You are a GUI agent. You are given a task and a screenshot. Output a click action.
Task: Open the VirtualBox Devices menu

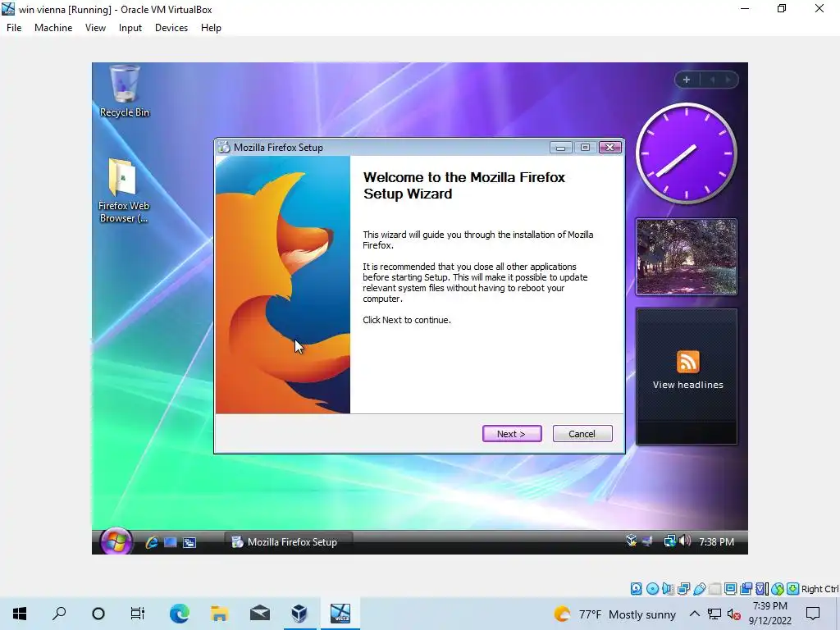[x=171, y=28]
